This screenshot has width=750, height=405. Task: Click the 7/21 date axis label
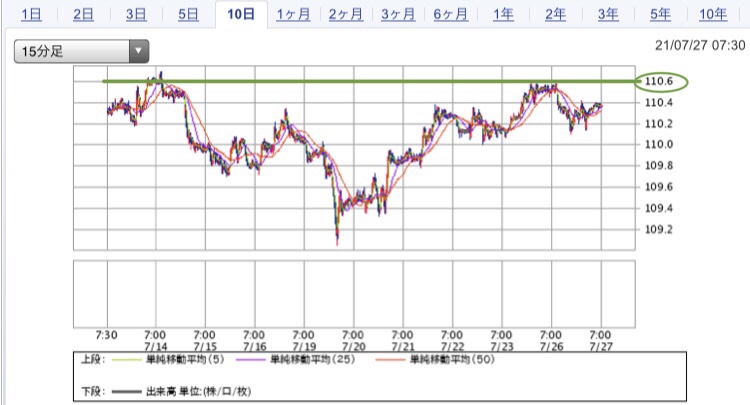pos(403,347)
